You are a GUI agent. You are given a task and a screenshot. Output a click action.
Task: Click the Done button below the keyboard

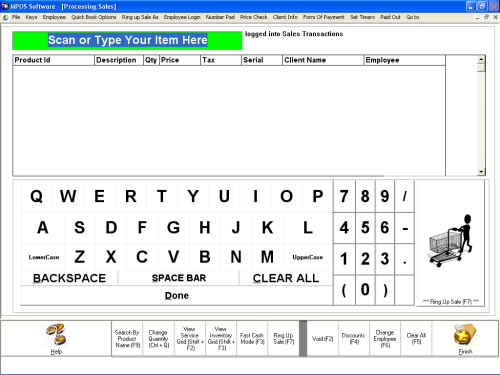pos(177,296)
